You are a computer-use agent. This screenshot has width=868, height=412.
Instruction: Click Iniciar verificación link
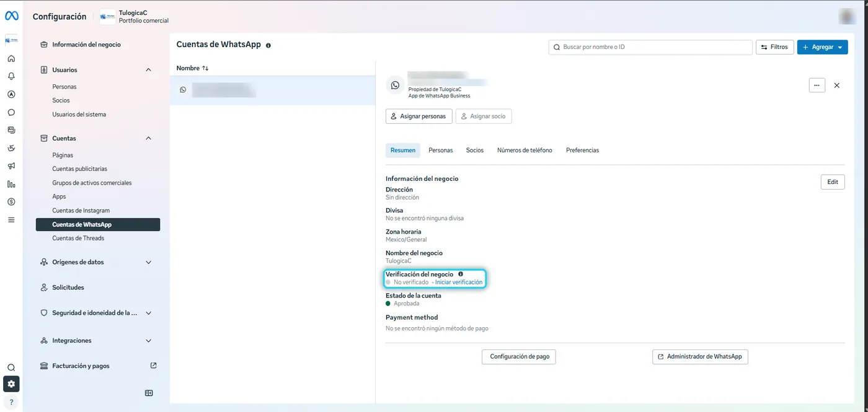pyautogui.click(x=459, y=282)
